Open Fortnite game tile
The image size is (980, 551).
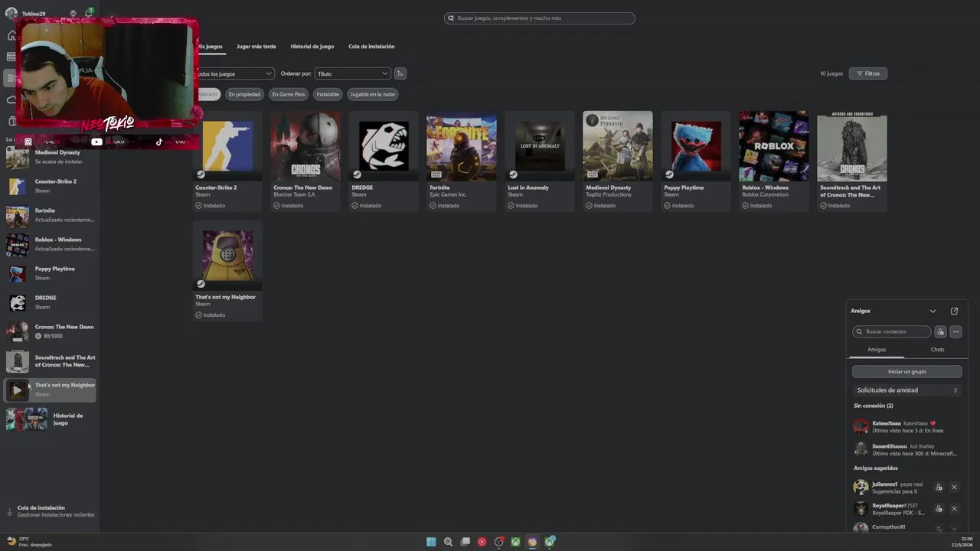[462, 161]
